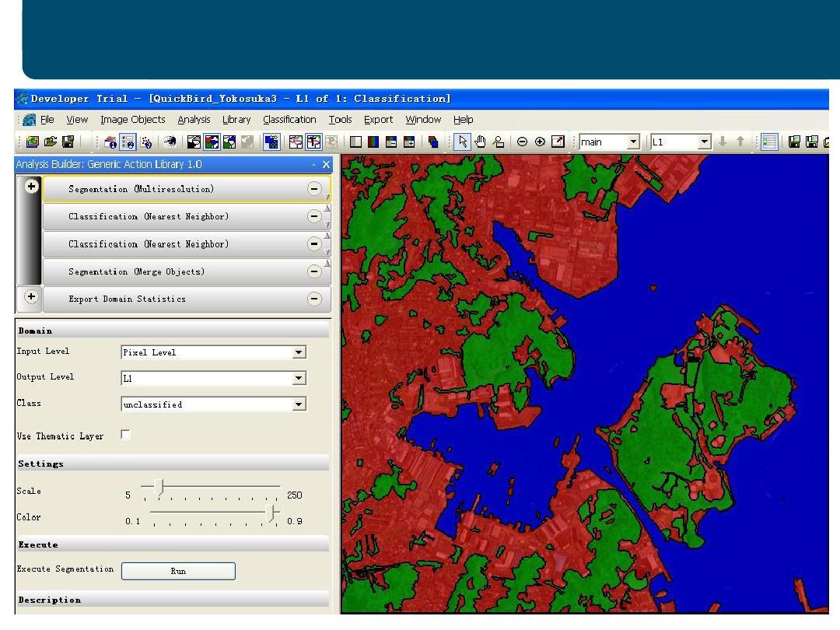Open the Output Level L1 dropdown
Viewport: 840px width, 630px height.
click(x=299, y=378)
